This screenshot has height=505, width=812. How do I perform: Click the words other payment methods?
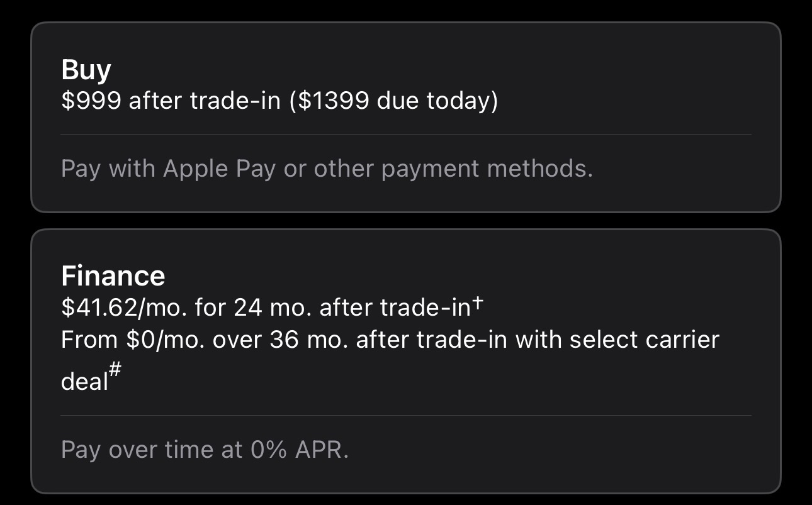pyautogui.click(x=453, y=169)
